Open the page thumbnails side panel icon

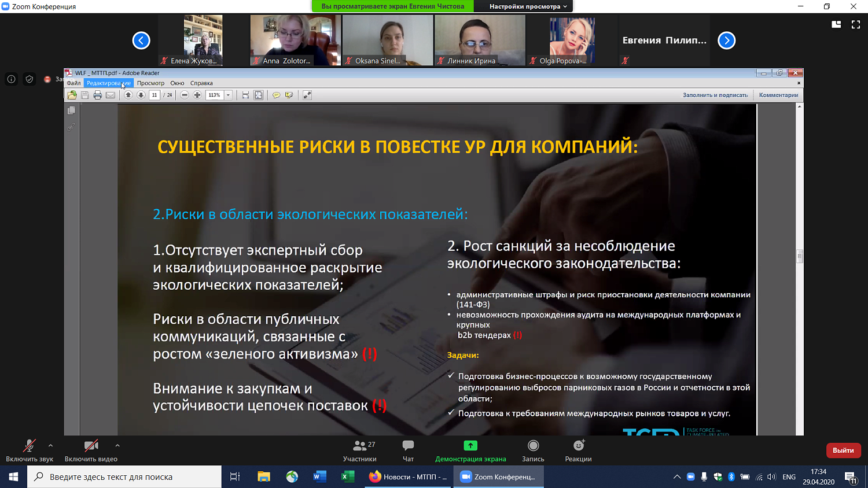pyautogui.click(x=71, y=110)
